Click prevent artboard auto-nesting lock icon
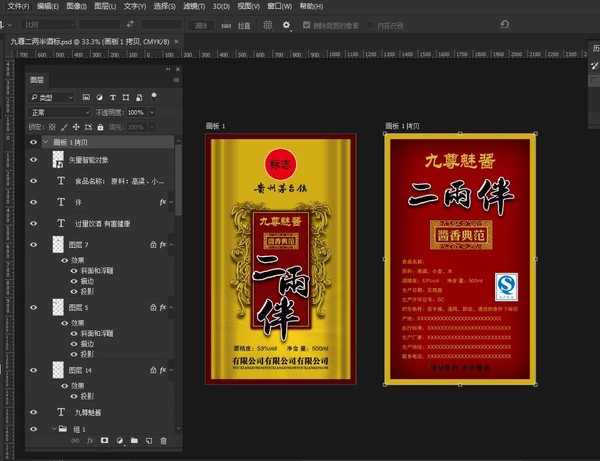Viewport: 600px width, 461px height. [x=88, y=127]
